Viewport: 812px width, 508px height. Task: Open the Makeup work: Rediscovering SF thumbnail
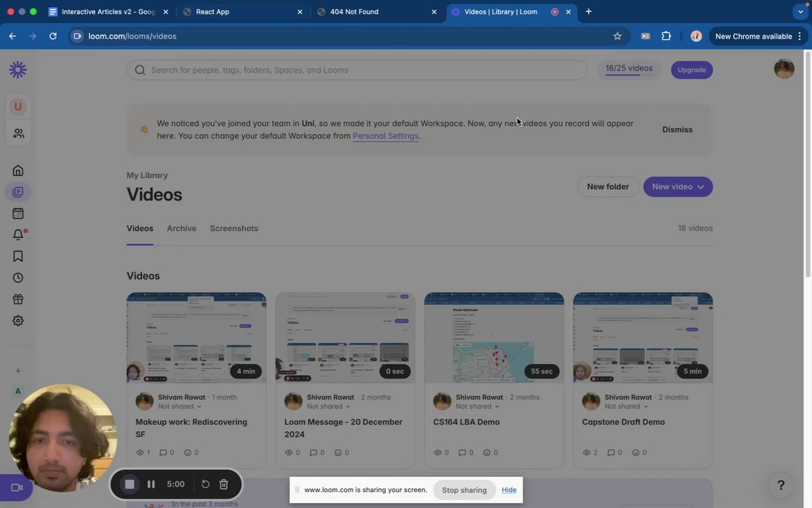pyautogui.click(x=196, y=337)
